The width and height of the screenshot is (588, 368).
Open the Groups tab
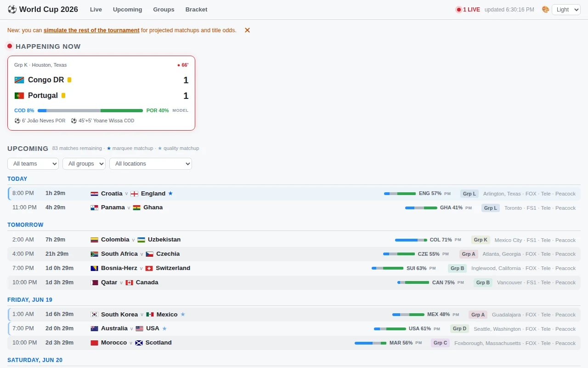164,9
